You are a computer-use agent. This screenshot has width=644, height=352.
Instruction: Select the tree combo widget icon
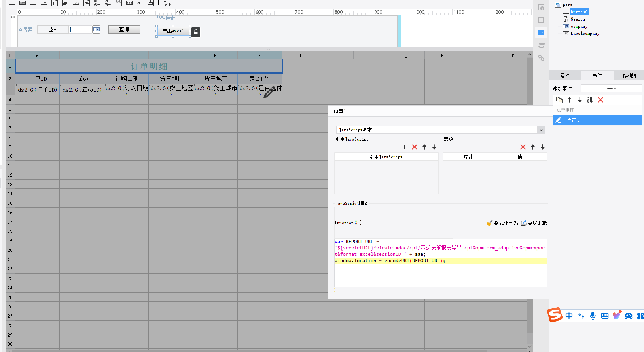point(151,3)
